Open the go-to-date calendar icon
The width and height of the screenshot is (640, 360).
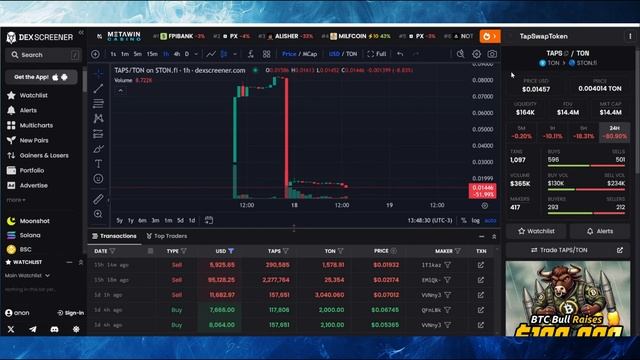pyautogui.click(x=209, y=220)
